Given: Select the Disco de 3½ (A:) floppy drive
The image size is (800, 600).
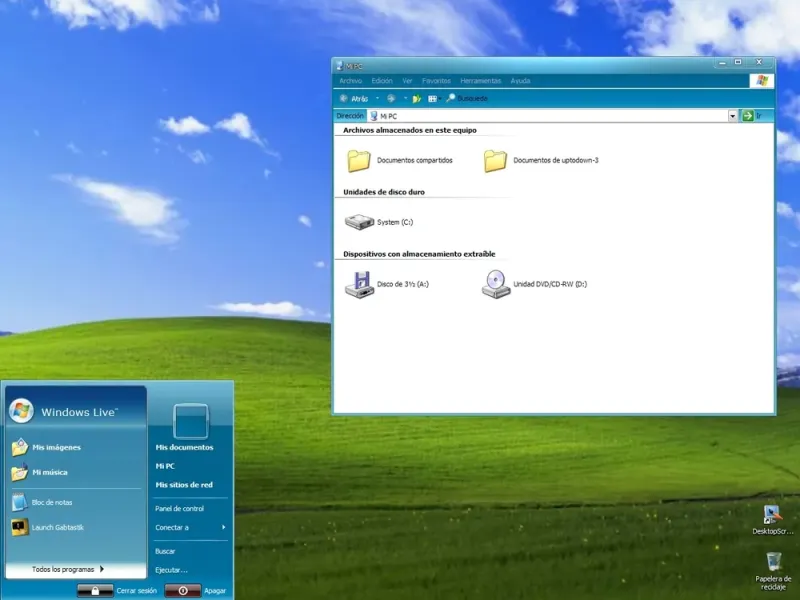Looking at the screenshot, I should click(x=387, y=284).
